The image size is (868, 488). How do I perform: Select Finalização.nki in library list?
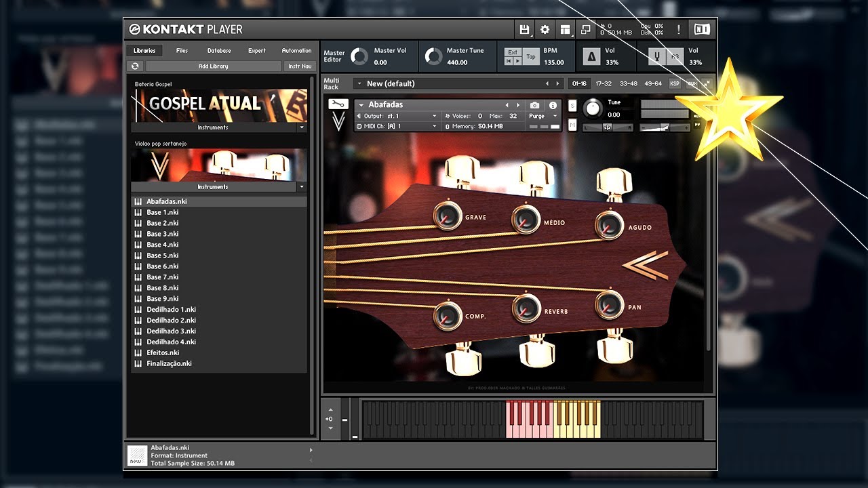tap(219, 363)
